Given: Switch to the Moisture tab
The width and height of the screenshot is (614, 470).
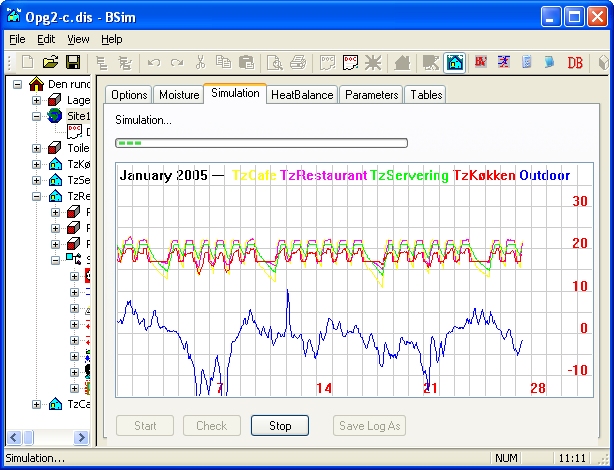Looking at the screenshot, I should coord(179,95).
